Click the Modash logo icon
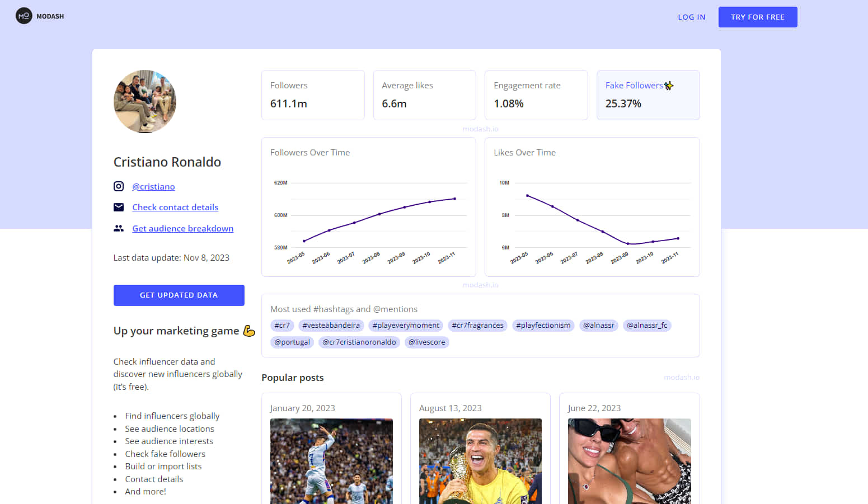Screen dimensions: 868x504 (24, 16)
